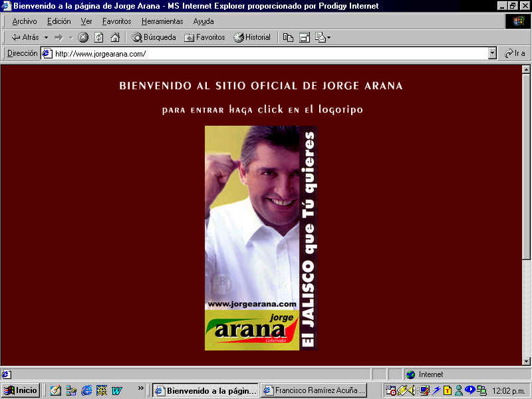This screenshot has height=399, width=532.
Task: Click the heading BIENVENIDO AL SITIO OFICIAL DE JORGE ARANA
Action: click(261, 86)
